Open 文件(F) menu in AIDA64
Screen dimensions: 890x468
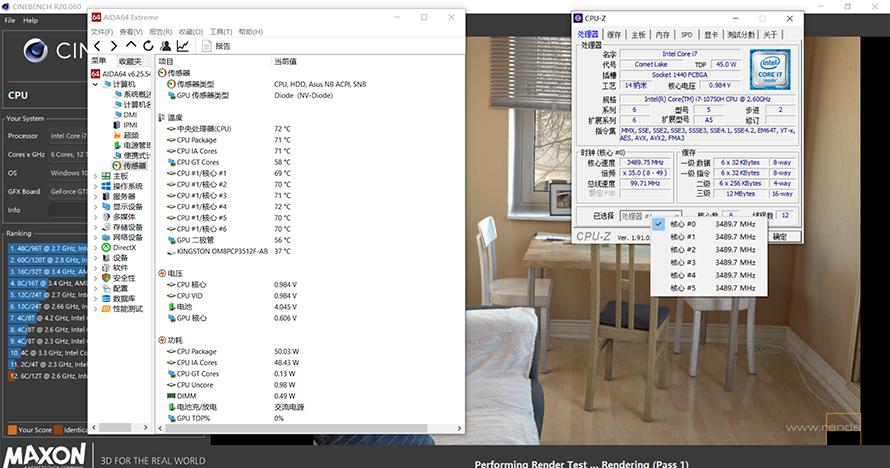pyautogui.click(x=102, y=32)
